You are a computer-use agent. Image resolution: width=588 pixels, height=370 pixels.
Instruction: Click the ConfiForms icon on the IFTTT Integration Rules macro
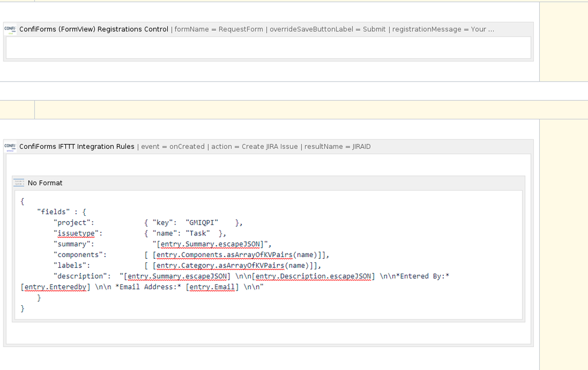[10, 146]
